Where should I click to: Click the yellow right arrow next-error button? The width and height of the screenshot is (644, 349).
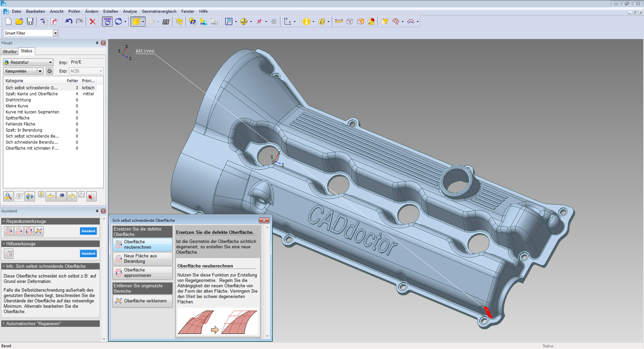coord(72,196)
